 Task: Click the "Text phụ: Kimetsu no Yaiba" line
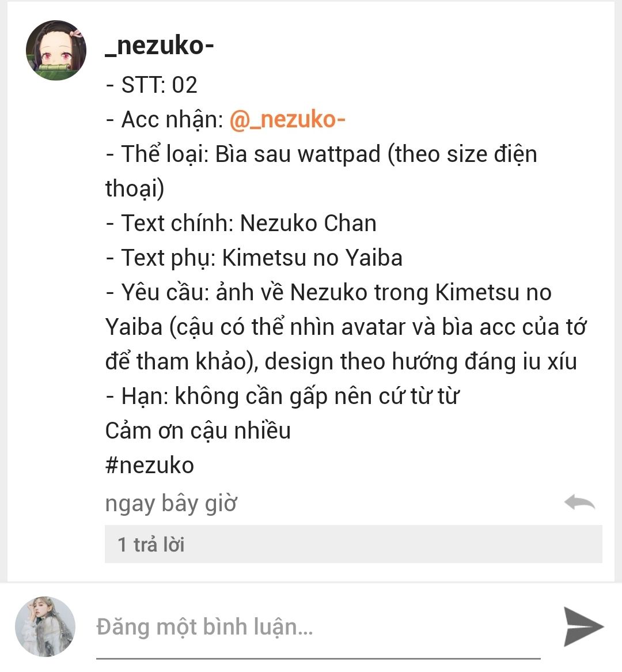pos(254,258)
